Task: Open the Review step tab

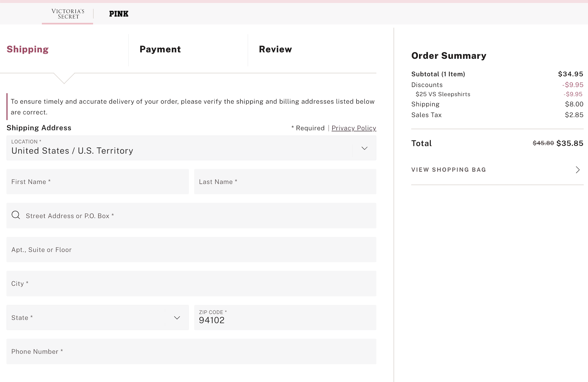Action: tap(275, 49)
